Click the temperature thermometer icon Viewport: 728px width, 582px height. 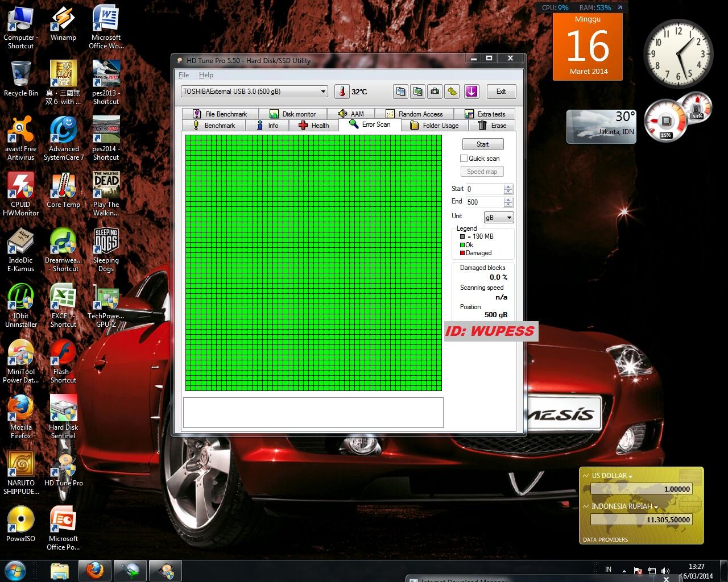click(342, 92)
